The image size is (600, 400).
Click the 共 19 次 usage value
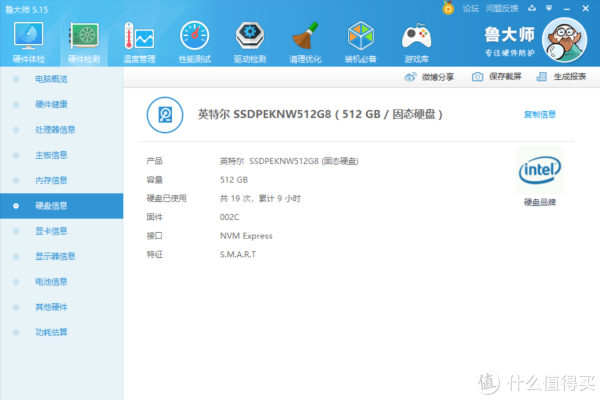click(260, 199)
